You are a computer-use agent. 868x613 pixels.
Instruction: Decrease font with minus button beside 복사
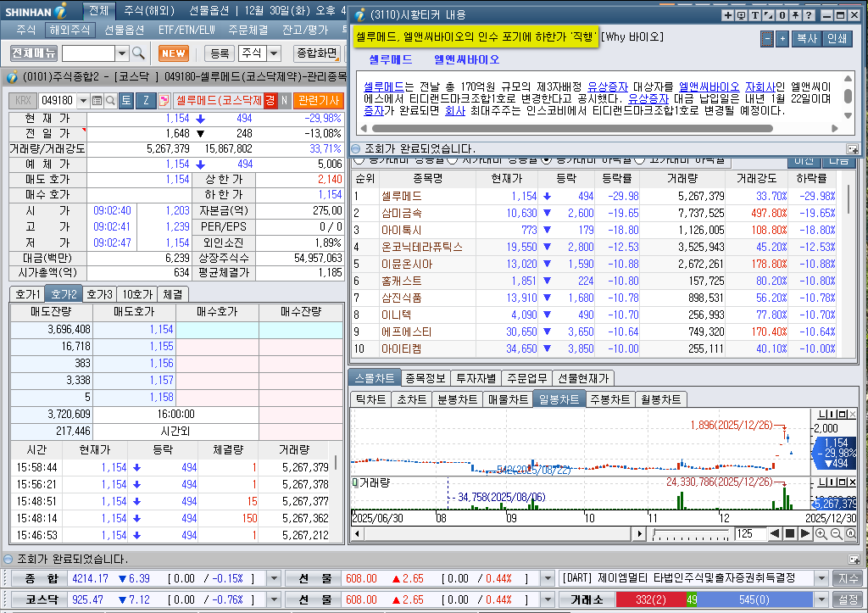point(766,39)
